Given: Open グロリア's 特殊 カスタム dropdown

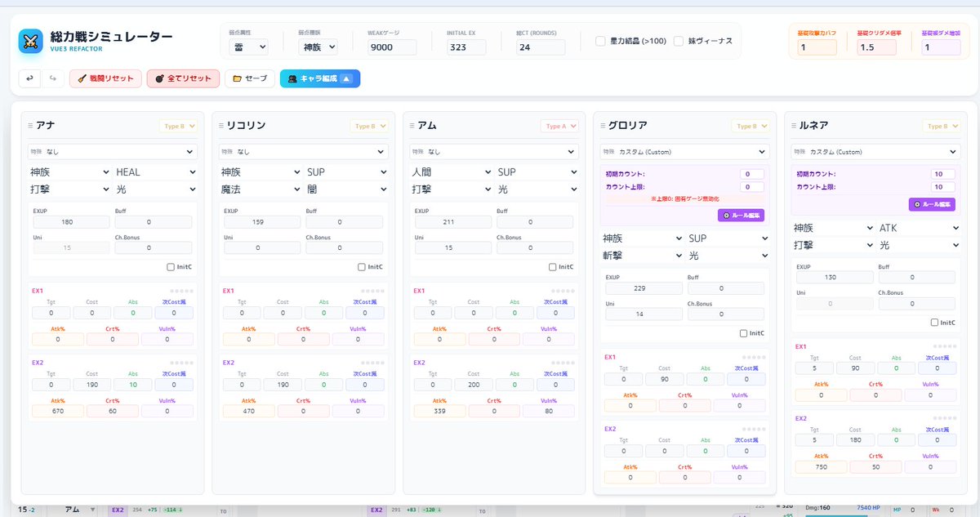Looking at the screenshot, I should (x=686, y=152).
